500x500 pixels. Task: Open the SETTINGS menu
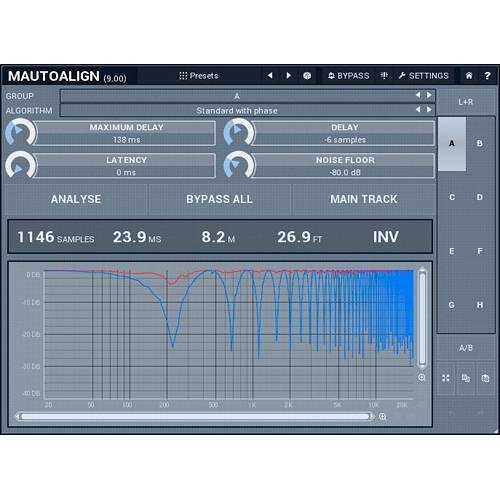click(424, 76)
